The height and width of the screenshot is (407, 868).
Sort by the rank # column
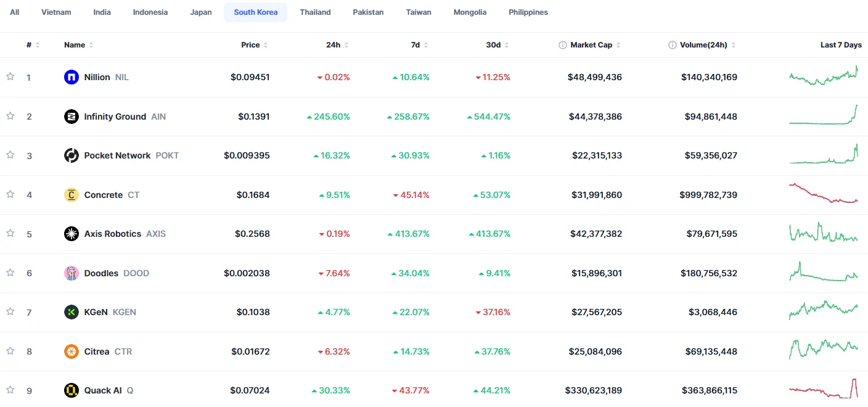(x=33, y=45)
